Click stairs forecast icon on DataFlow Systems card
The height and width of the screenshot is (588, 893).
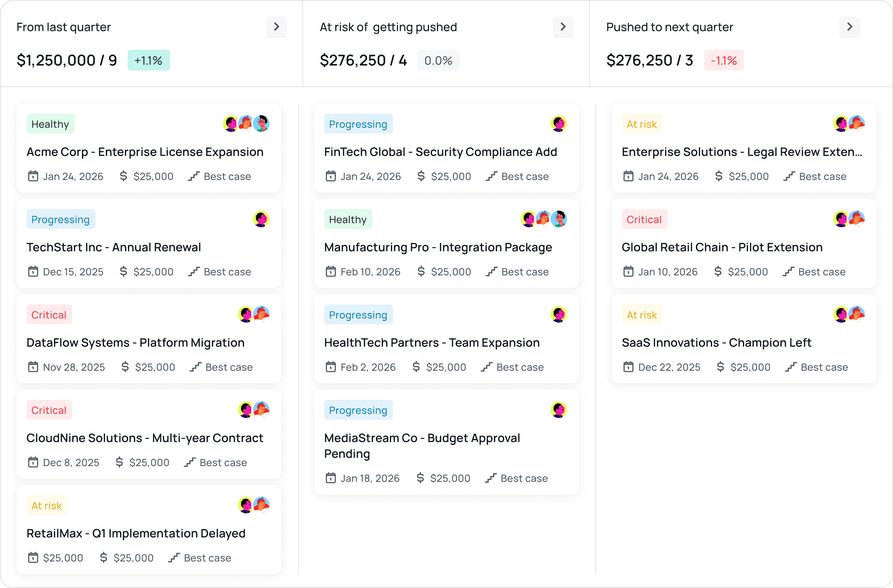click(x=195, y=367)
